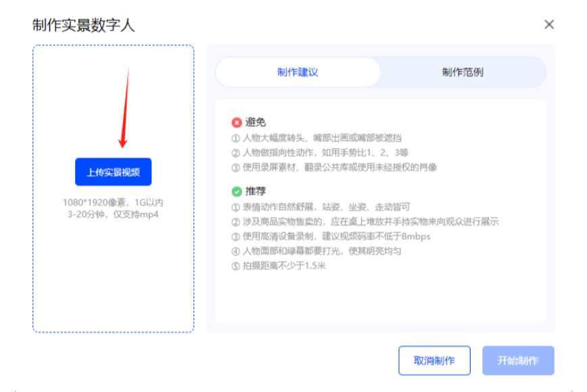Select the 推荐 heading text
This screenshot has width=587, height=392.
(256, 191)
